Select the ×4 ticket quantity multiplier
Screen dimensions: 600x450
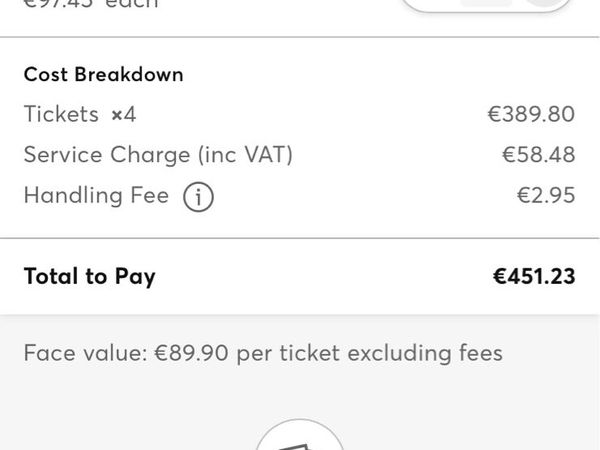(124, 114)
